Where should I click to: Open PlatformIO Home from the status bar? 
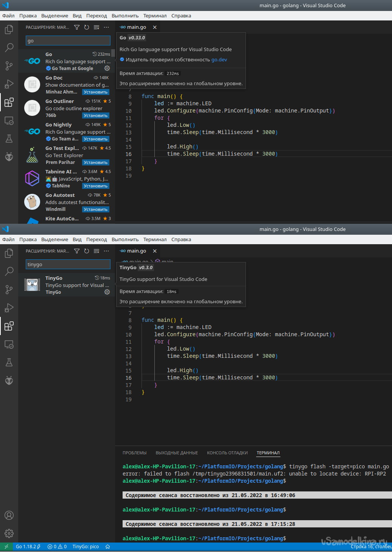pos(107,547)
